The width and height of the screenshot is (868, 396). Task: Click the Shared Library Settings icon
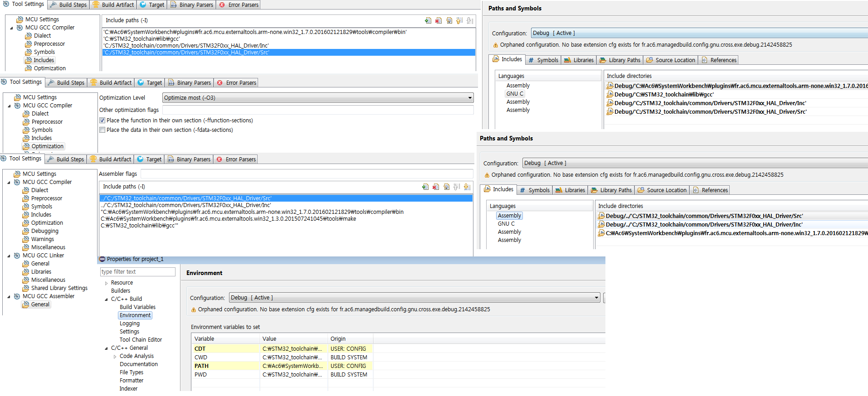pyautogui.click(x=26, y=288)
